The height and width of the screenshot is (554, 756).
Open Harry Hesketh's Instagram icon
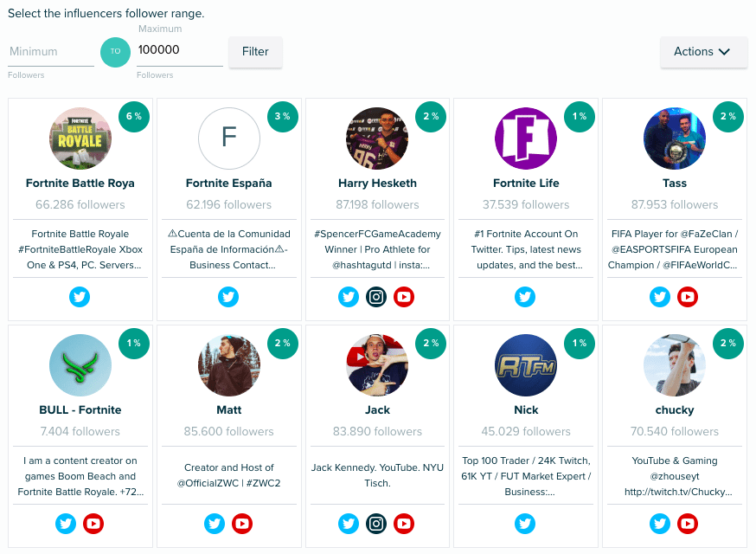[376, 298]
